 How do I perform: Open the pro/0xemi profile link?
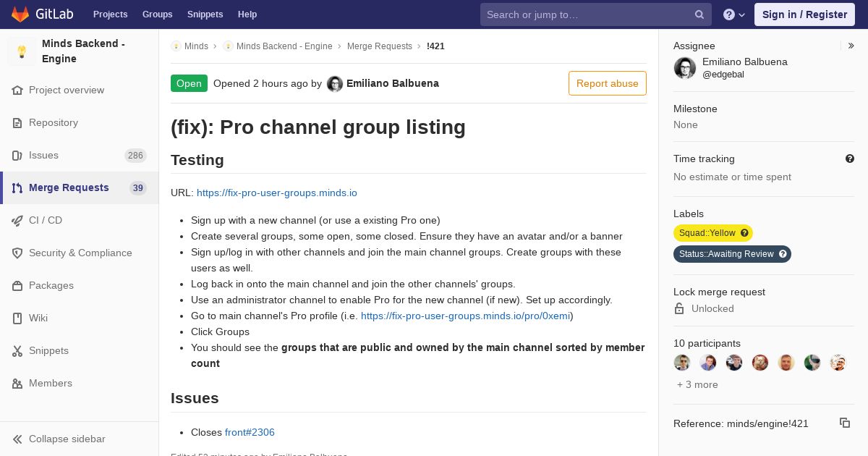[465, 316]
